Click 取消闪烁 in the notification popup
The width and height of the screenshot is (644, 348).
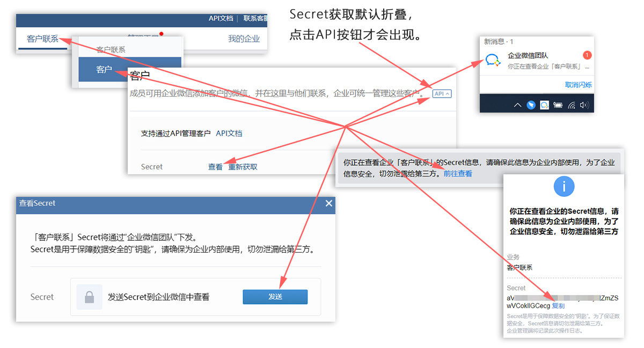click(579, 85)
